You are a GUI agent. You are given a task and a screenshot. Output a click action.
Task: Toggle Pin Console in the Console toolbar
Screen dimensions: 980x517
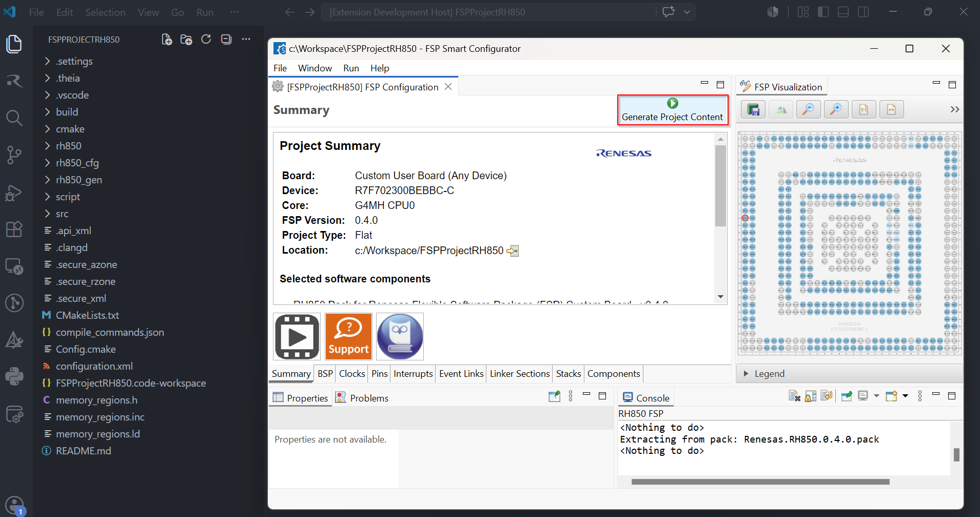847,396
